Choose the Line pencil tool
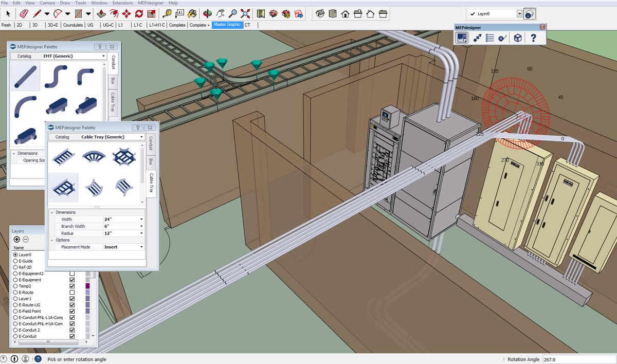The image size is (617, 364). [37, 13]
